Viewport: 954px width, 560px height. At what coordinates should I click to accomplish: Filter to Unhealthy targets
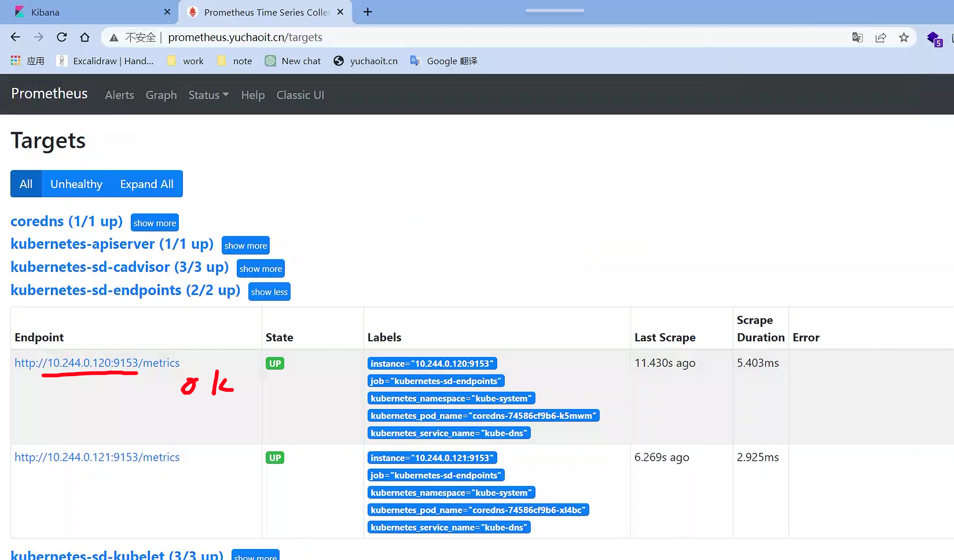tap(76, 184)
